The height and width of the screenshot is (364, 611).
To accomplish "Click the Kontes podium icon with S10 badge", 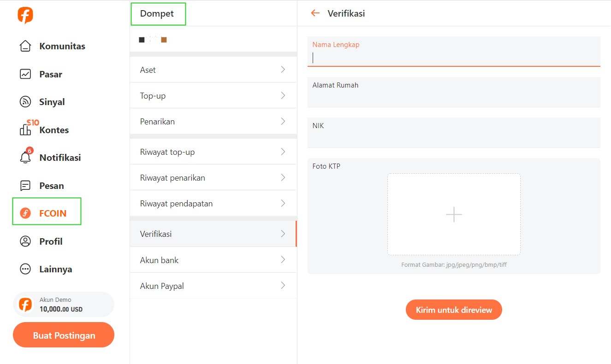I will pos(26,130).
